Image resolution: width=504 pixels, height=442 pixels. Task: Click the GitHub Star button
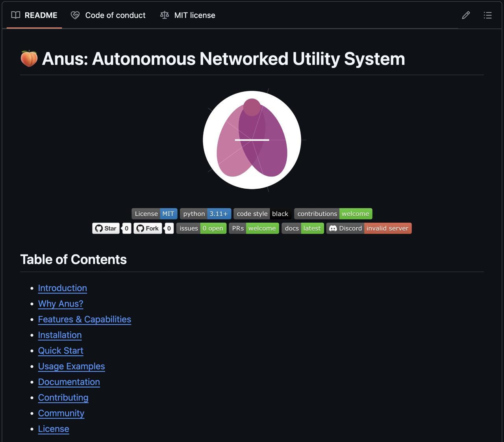click(x=106, y=228)
